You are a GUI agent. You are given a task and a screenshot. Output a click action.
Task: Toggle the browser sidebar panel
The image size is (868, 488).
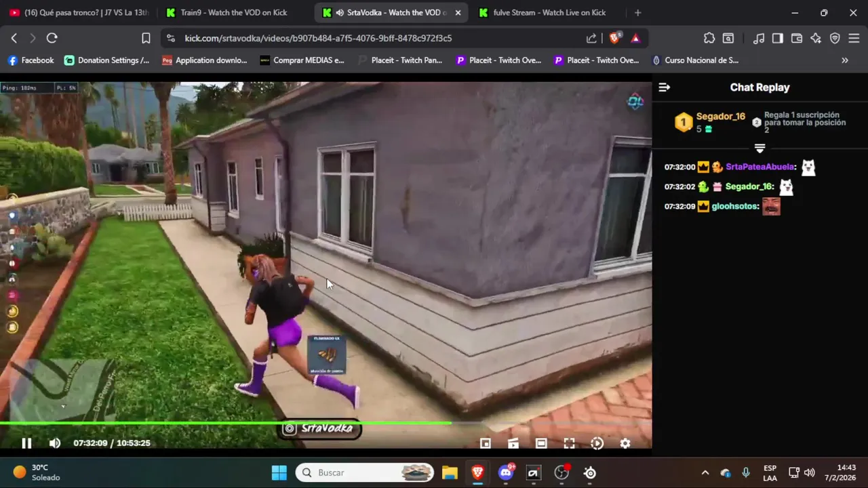[x=778, y=39]
